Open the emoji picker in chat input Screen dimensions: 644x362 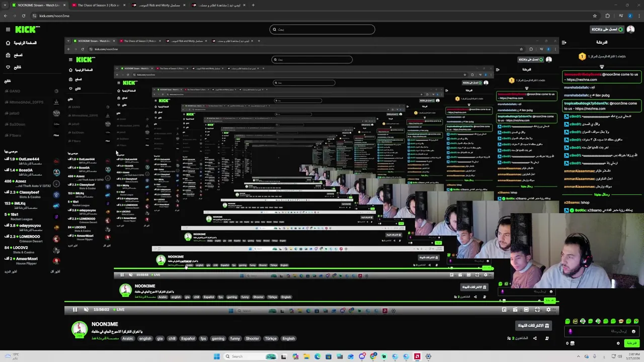pos(633,331)
